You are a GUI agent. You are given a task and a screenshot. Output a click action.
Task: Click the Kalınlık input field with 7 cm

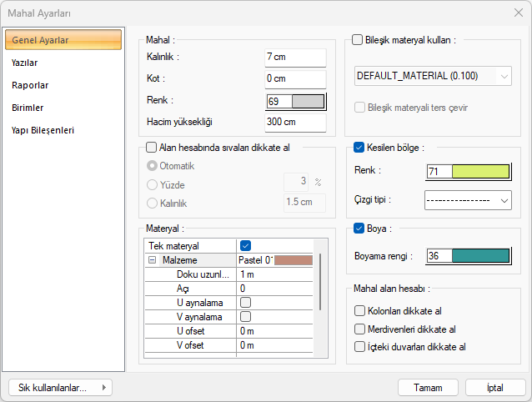click(x=294, y=57)
